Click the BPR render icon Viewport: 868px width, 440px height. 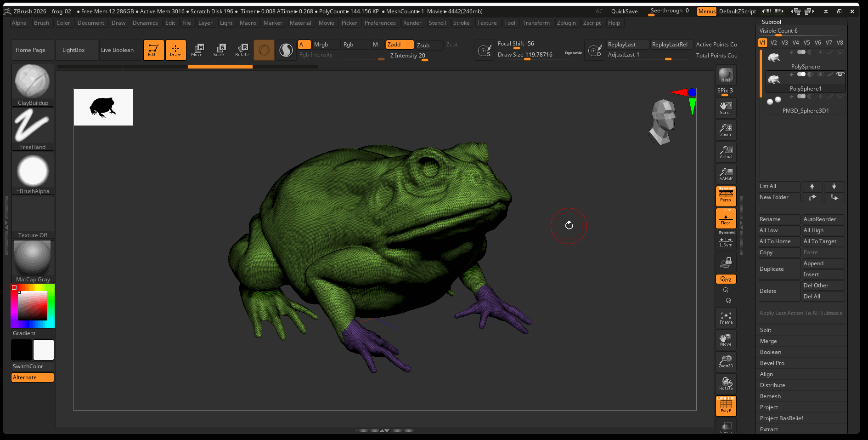726,75
